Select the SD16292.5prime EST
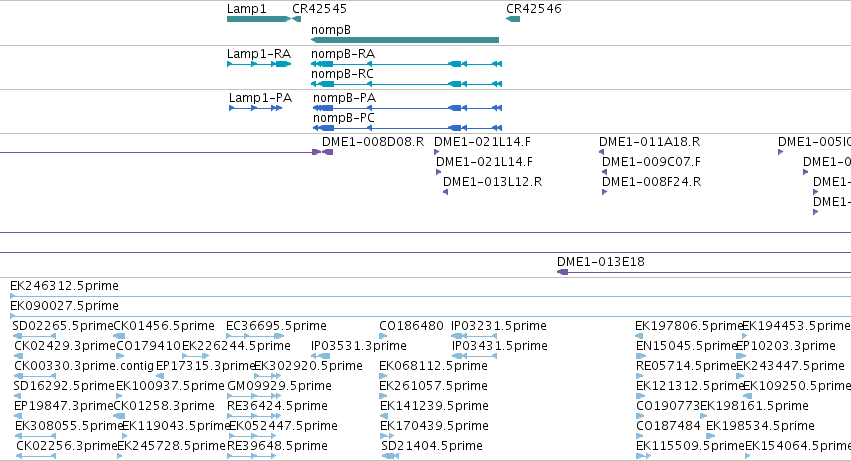Screen dimensions: 851x461 17,396
